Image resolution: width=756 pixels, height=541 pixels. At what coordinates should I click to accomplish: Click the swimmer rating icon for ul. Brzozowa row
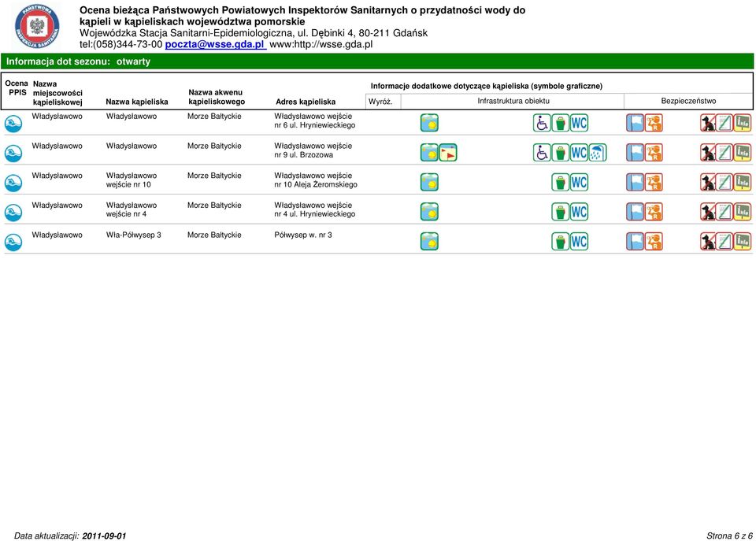(13, 154)
